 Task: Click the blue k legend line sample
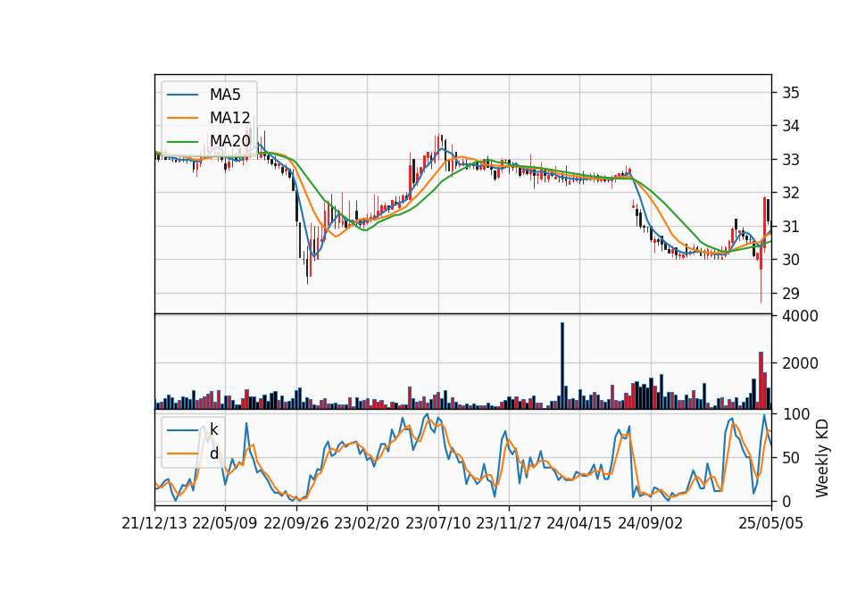[182, 430]
